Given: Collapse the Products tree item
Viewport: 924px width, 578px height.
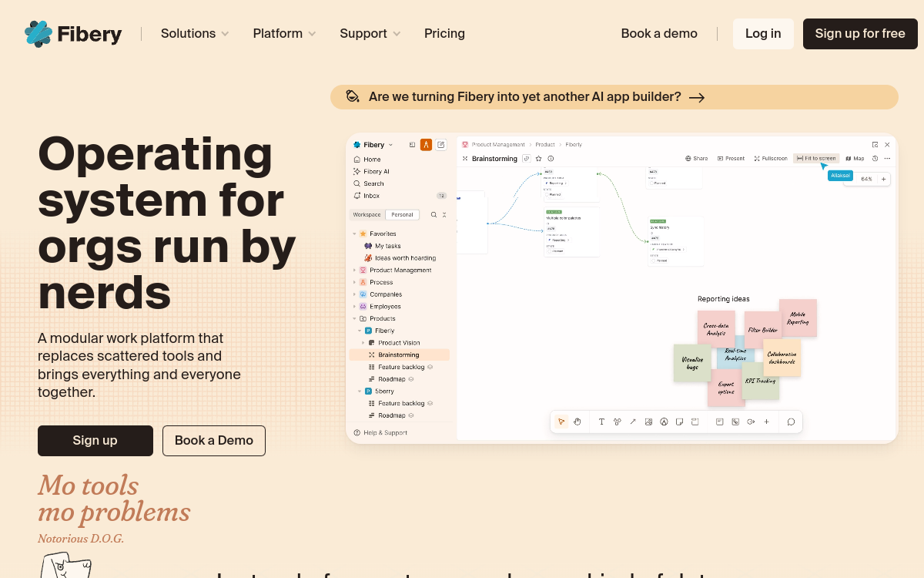Looking at the screenshot, I should pyautogui.click(x=355, y=318).
